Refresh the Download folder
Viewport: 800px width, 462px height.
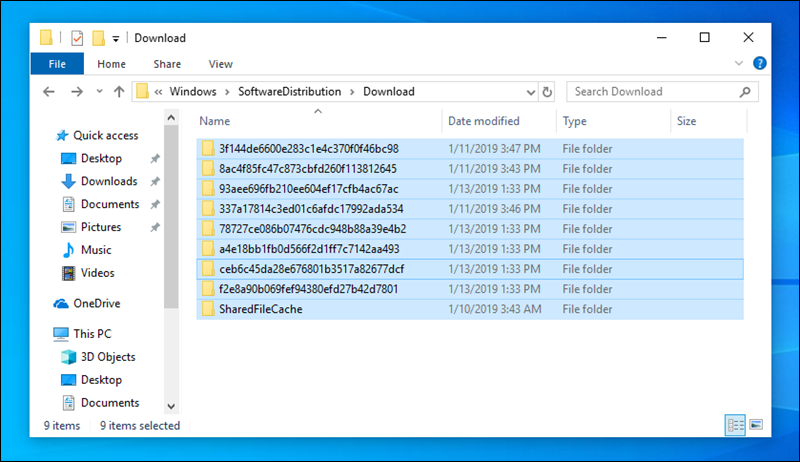pyautogui.click(x=547, y=92)
